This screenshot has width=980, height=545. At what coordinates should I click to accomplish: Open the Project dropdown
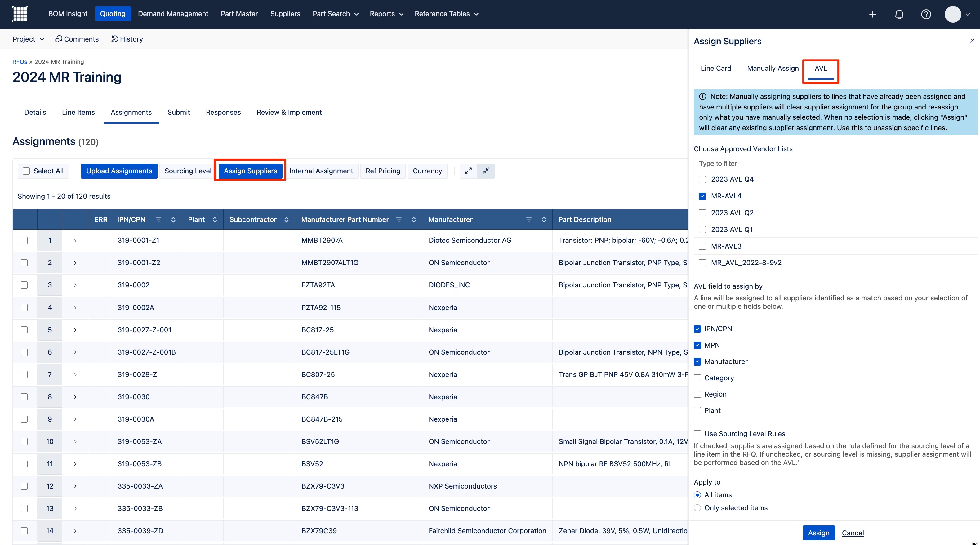[28, 39]
